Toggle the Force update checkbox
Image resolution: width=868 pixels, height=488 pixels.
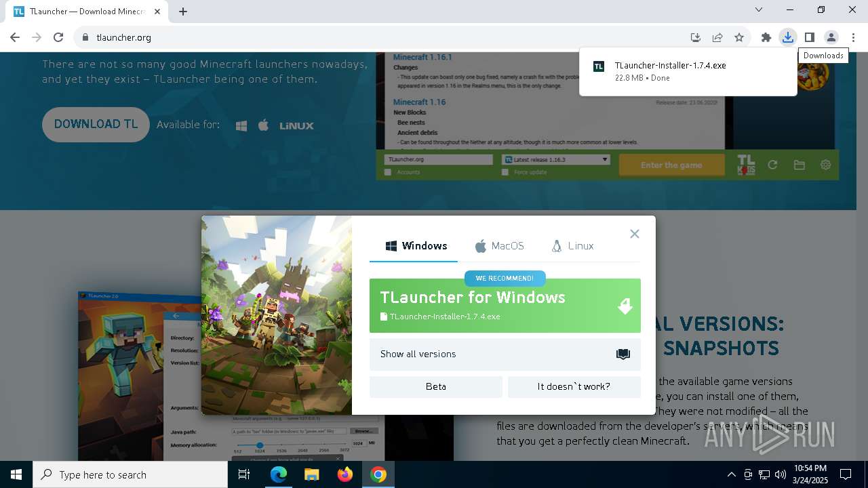coord(505,172)
